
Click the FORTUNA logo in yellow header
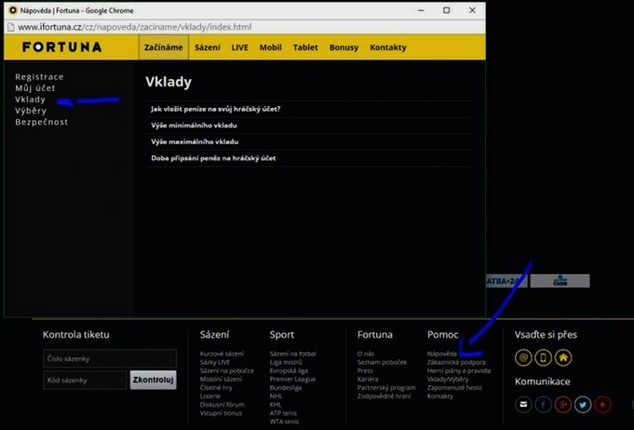(62, 47)
